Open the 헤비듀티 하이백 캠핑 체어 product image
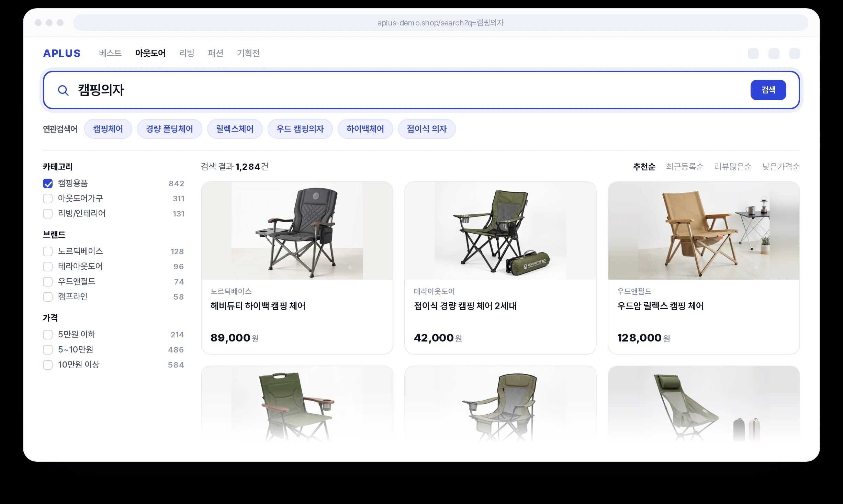Image resolution: width=843 pixels, height=504 pixels. [x=297, y=231]
